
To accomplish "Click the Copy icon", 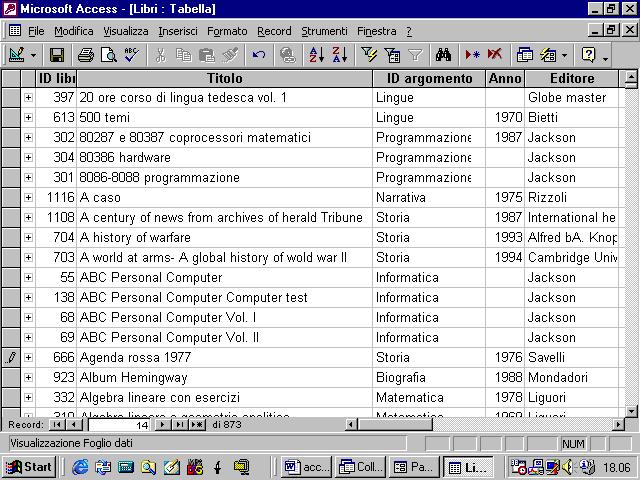I will pyautogui.click(x=184, y=55).
